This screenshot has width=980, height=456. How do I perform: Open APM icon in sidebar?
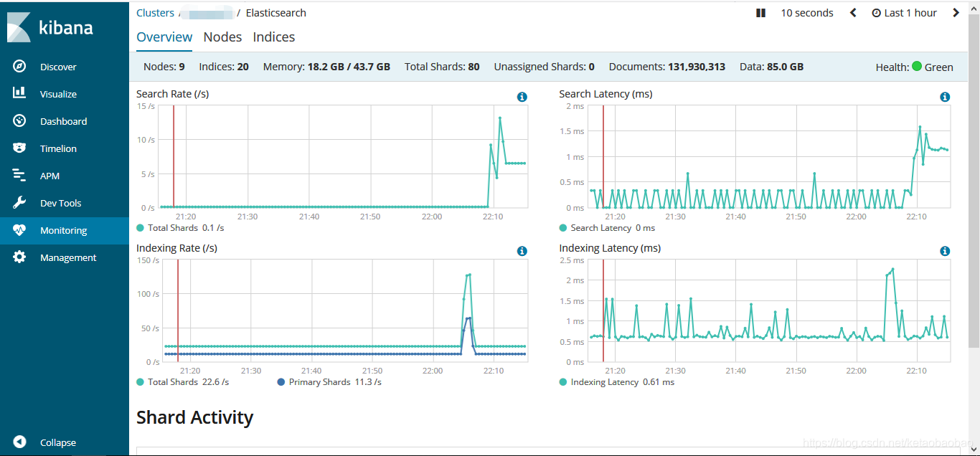19,175
